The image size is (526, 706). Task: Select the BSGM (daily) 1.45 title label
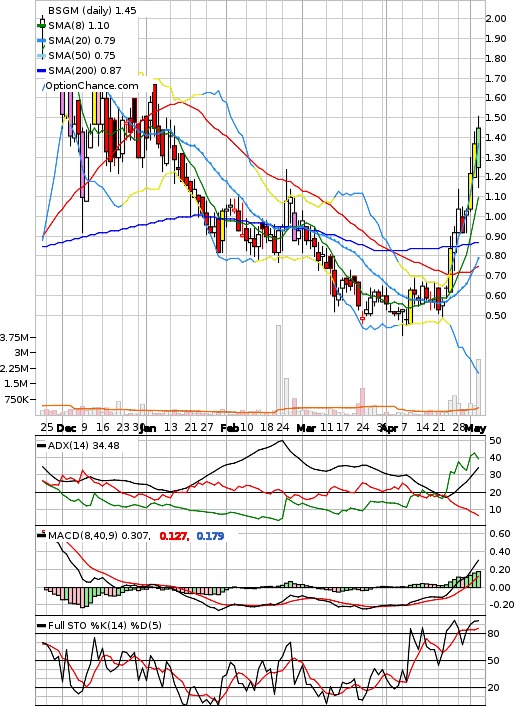[x=92, y=10]
